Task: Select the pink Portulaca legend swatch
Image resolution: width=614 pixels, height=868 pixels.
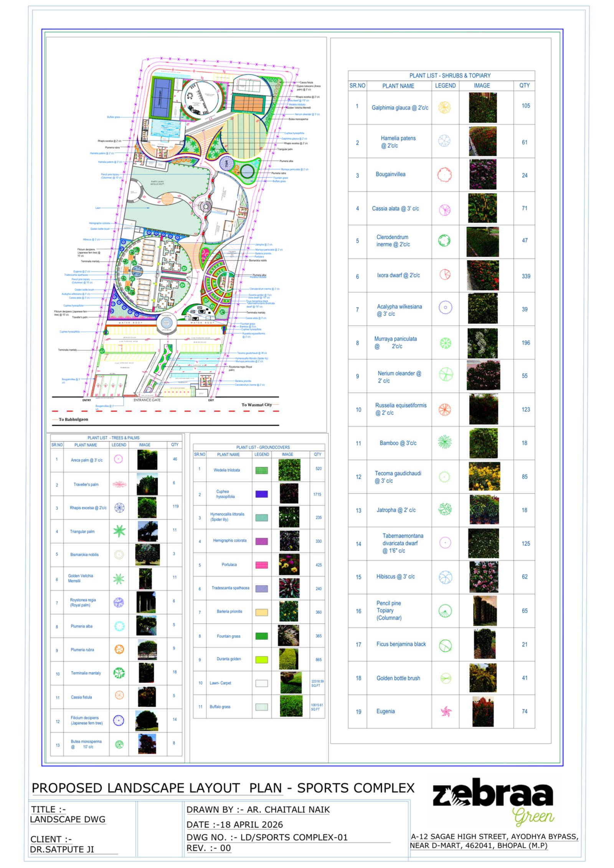Action: click(262, 565)
